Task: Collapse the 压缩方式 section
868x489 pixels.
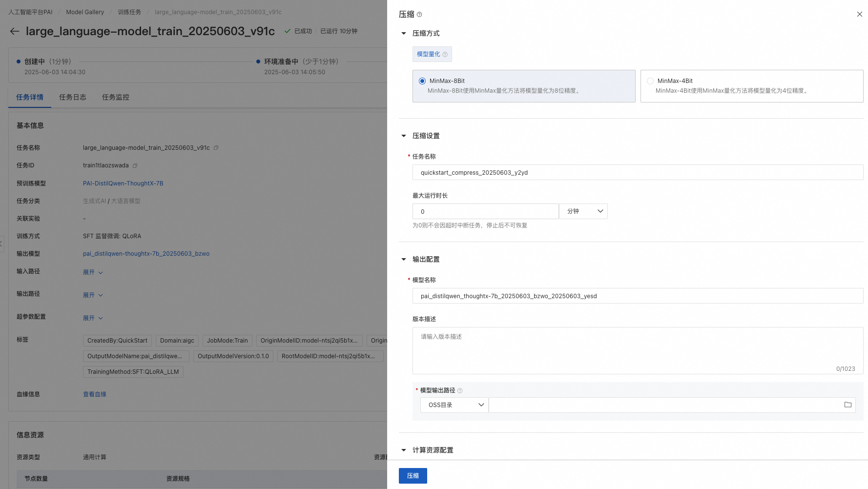Action: coord(404,33)
